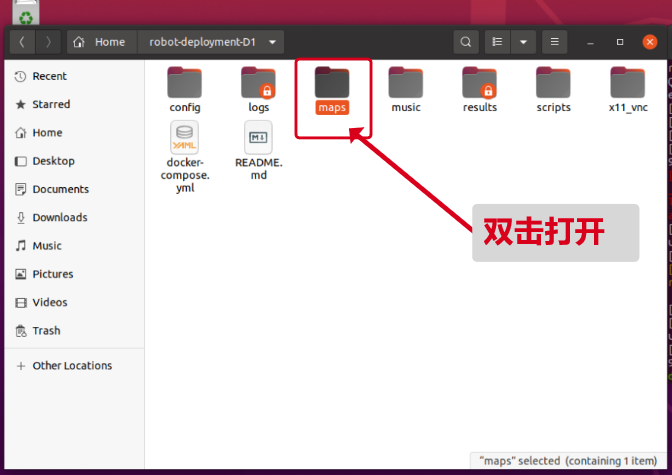Screen dimensions: 672x475
Task: Select the music folder icon
Action: (x=406, y=82)
